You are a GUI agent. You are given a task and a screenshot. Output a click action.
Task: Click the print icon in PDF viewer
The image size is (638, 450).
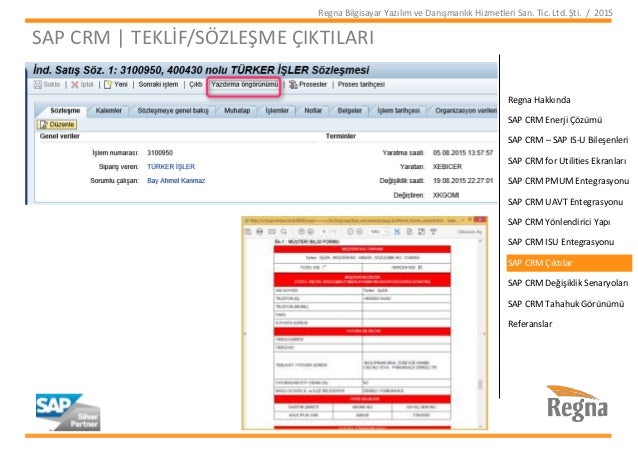click(x=260, y=232)
